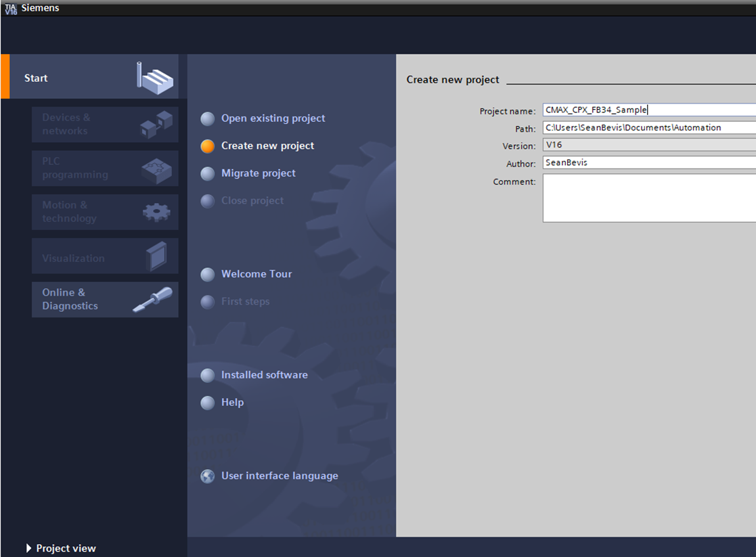Open the Online & Diagnostics portal

105,299
